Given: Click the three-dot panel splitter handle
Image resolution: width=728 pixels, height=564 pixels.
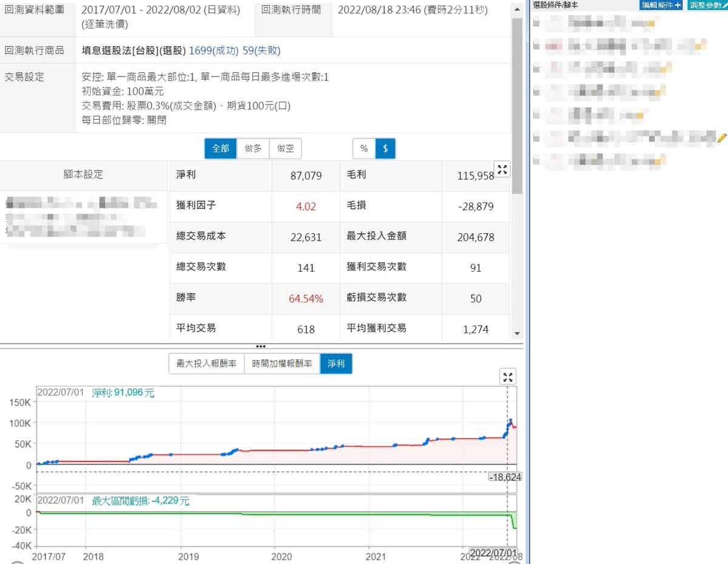Looking at the screenshot, I should coord(261,347).
